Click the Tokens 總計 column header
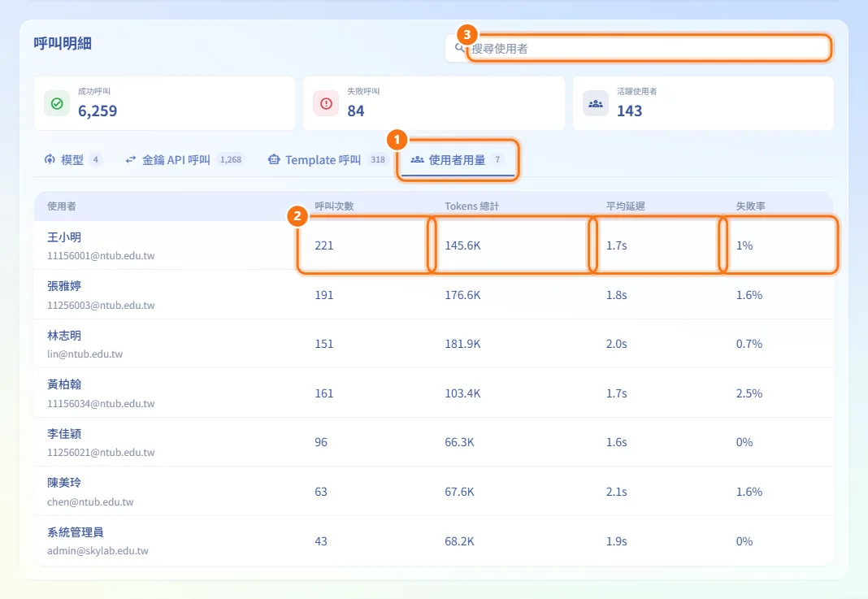Viewport: 868px width, 599px height. point(471,206)
